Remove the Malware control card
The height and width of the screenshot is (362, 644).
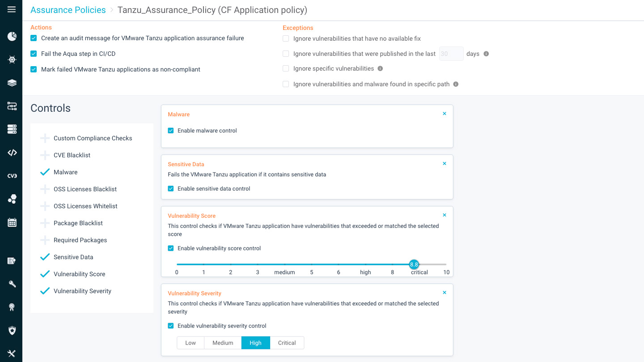point(445,114)
